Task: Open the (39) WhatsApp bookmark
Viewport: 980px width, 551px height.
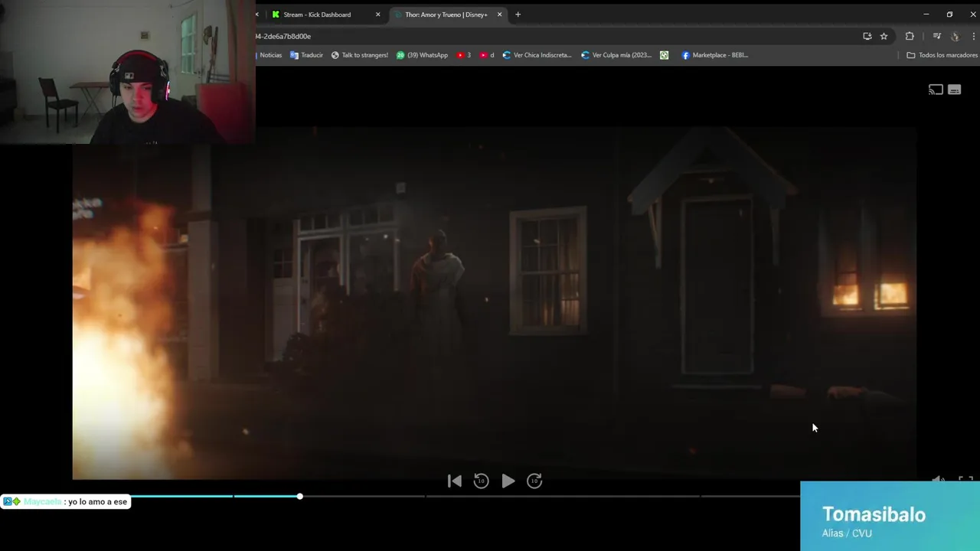Action: (x=422, y=55)
